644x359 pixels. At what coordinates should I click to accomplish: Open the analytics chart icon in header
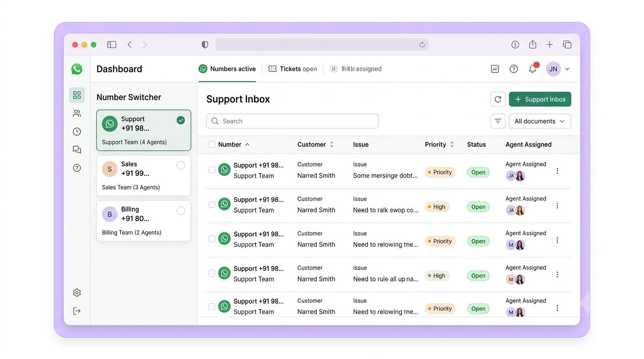[x=495, y=69]
